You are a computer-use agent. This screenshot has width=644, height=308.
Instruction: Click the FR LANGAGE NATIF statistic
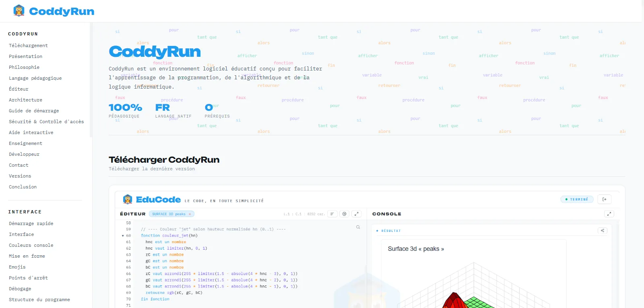point(173,111)
